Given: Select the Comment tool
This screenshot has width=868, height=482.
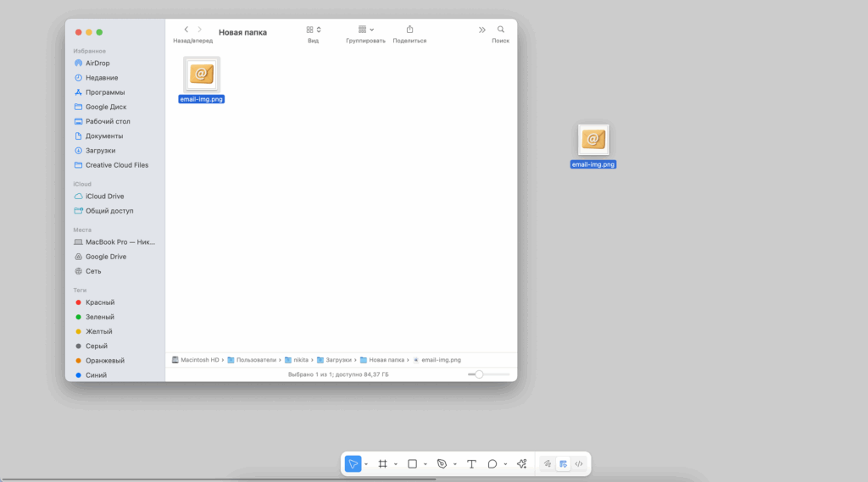Looking at the screenshot, I should tap(492, 463).
